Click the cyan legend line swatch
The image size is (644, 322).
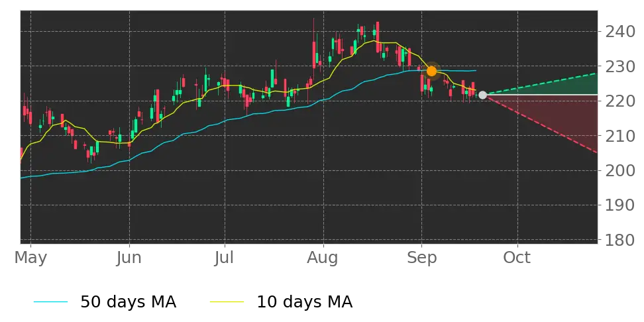(x=50, y=302)
